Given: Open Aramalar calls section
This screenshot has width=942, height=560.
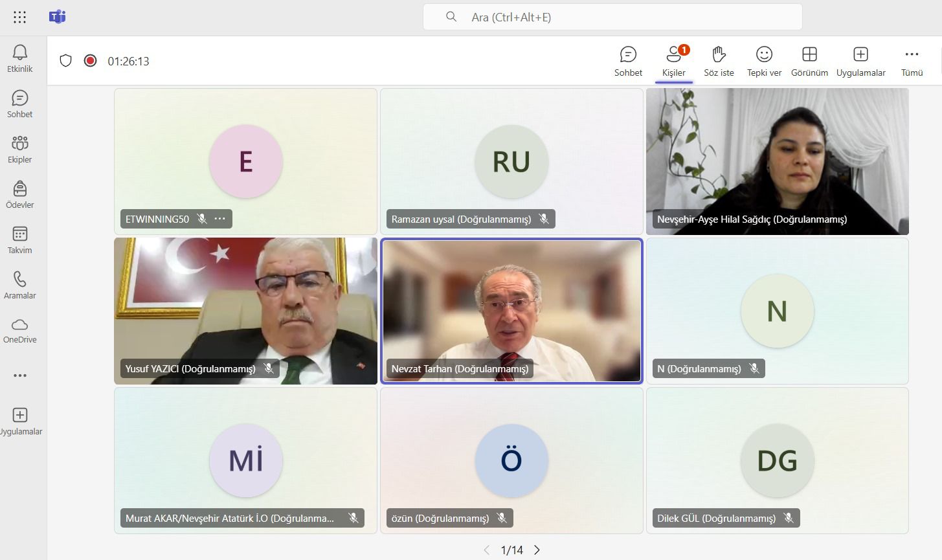Looking at the screenshot, I should tap(20, 285).
